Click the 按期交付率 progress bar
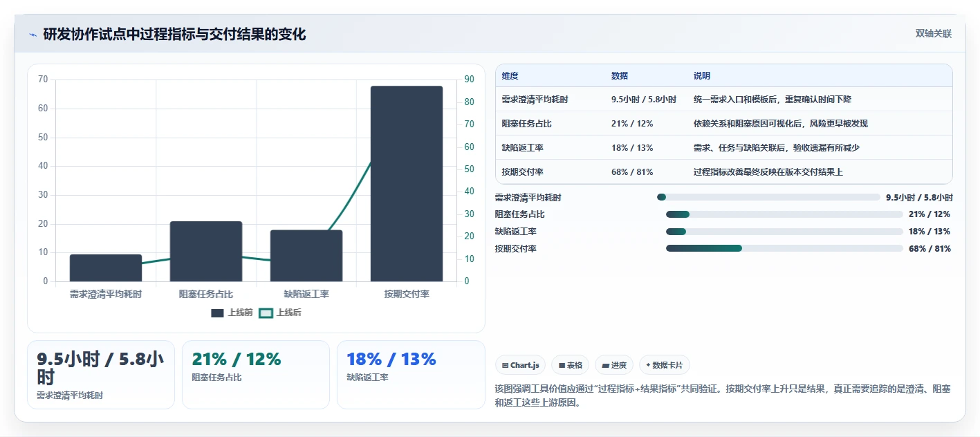Screen dimensions: 980x437 coord(784,248)
